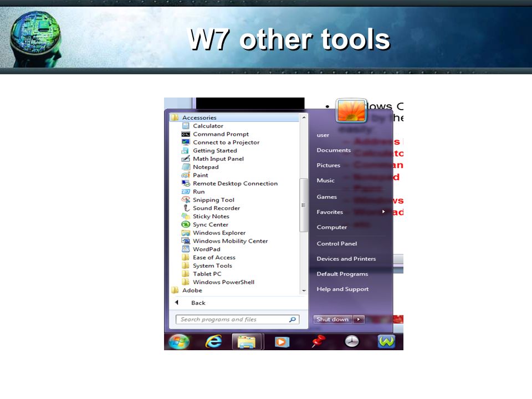Open Computer from the Start menu

point(332,227)
